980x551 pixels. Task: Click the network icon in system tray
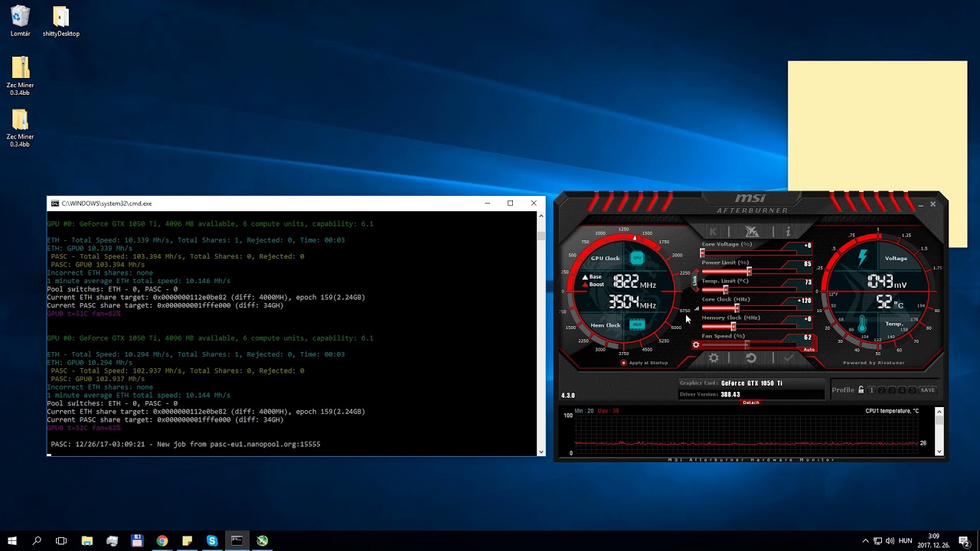877,541
